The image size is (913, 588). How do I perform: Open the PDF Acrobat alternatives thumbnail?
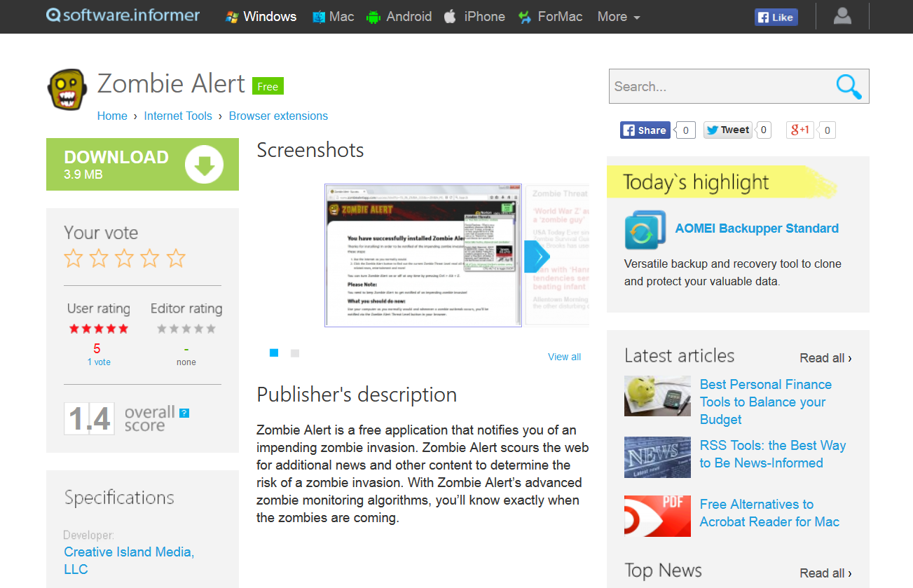pyautogui.click(x=657, y=516)
